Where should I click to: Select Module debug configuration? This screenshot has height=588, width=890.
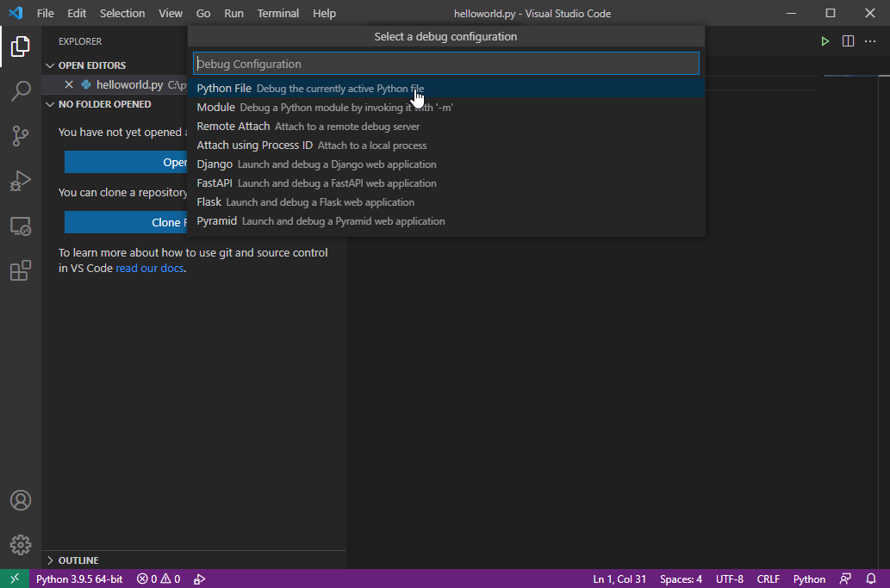[446, 107]
